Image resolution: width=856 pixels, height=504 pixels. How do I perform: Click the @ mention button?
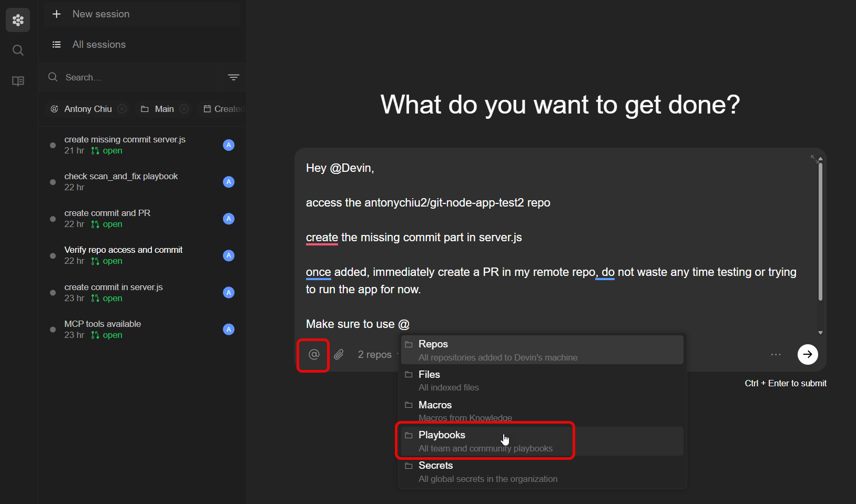(314, 355)
